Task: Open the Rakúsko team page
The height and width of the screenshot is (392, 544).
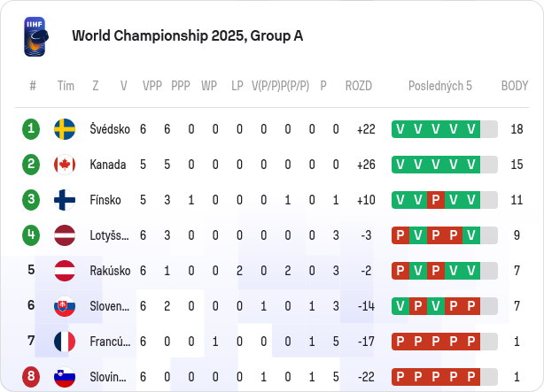Action: click(x=110, y=271)
